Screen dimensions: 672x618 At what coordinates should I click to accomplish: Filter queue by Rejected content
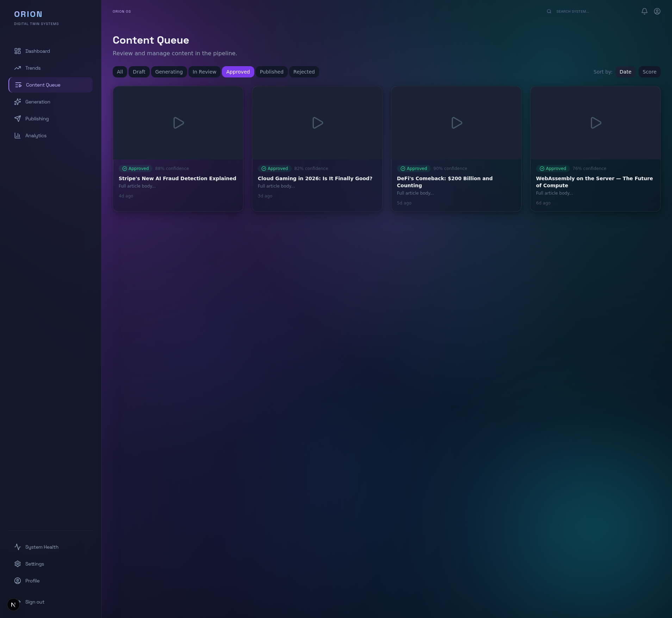click(304, 71)
